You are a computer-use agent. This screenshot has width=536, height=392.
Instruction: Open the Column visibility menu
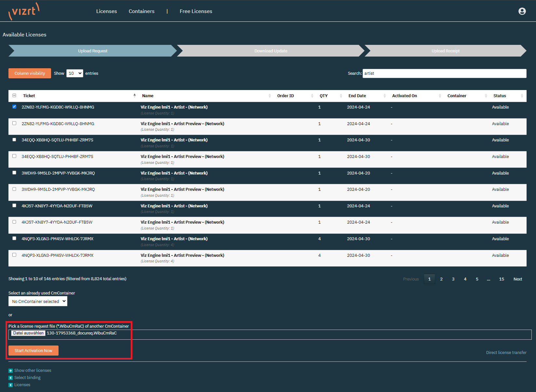click(x=30, y=73)
